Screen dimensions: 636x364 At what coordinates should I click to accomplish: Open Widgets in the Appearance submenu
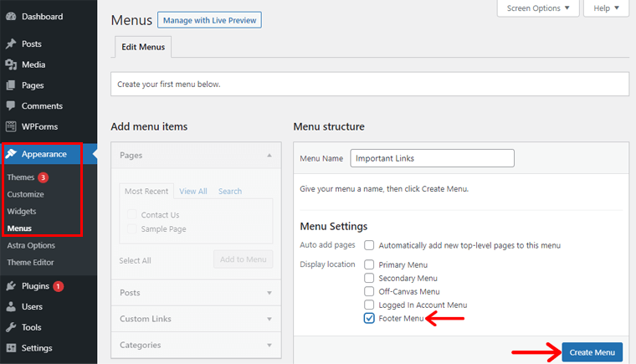pos(22,211)
